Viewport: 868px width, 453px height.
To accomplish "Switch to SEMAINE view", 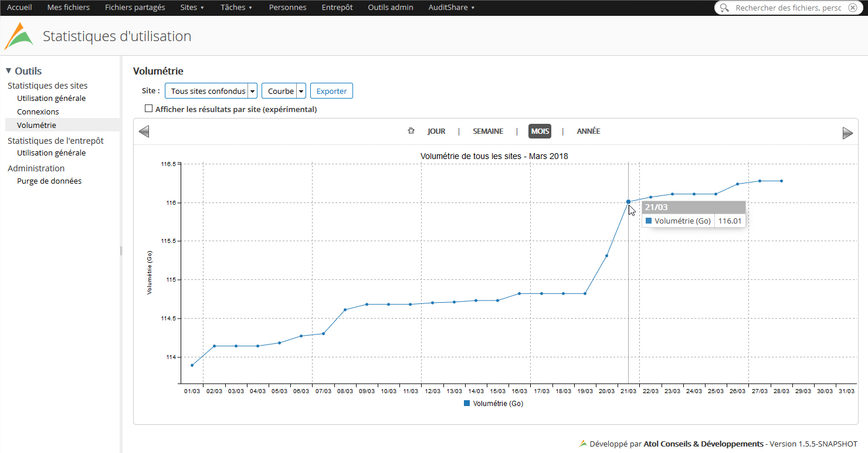I will point(488,131).
